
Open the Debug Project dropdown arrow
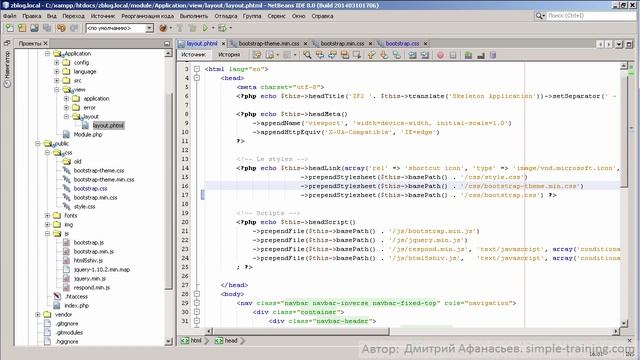[x=231, y=28]
